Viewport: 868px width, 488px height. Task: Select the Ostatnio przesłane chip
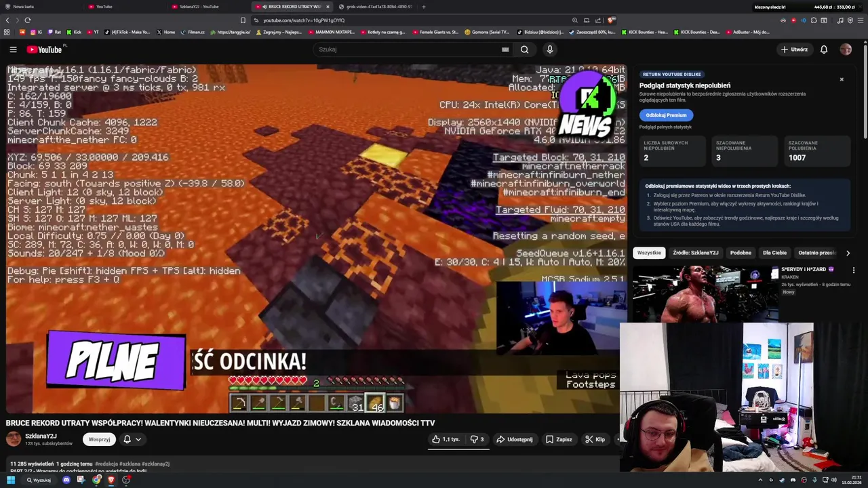click(816, 253)
